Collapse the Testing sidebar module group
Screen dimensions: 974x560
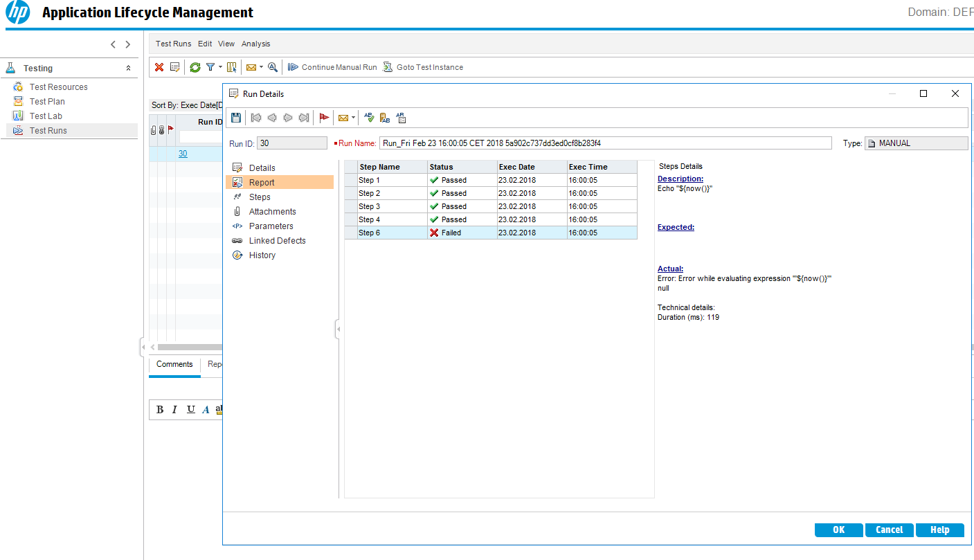128,69
